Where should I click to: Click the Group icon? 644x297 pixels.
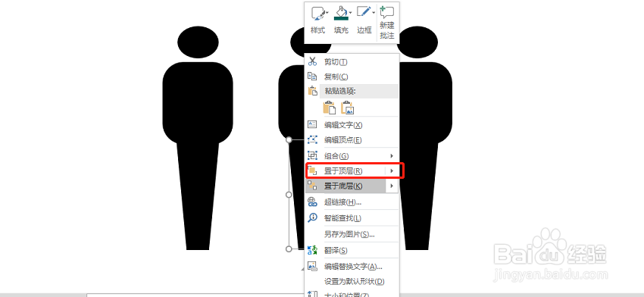pyautogui.click(x=313, y=155)
